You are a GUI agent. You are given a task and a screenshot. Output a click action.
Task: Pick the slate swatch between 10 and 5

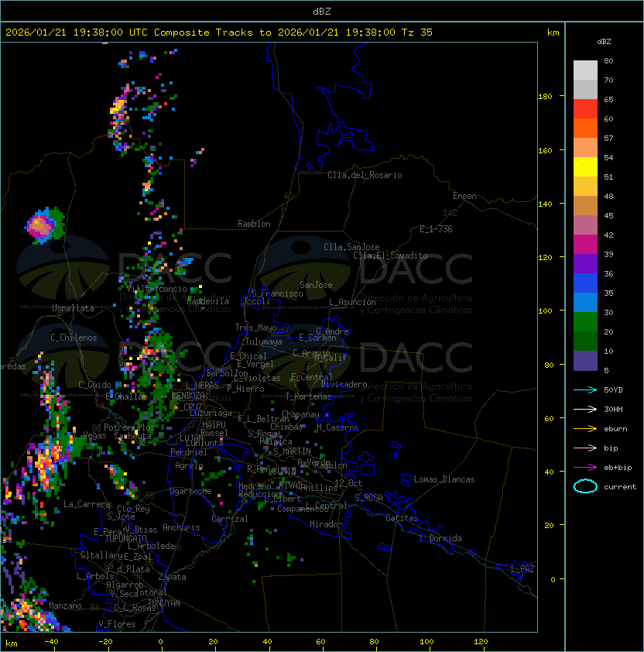pyautogui.click(x=585, y=361)
